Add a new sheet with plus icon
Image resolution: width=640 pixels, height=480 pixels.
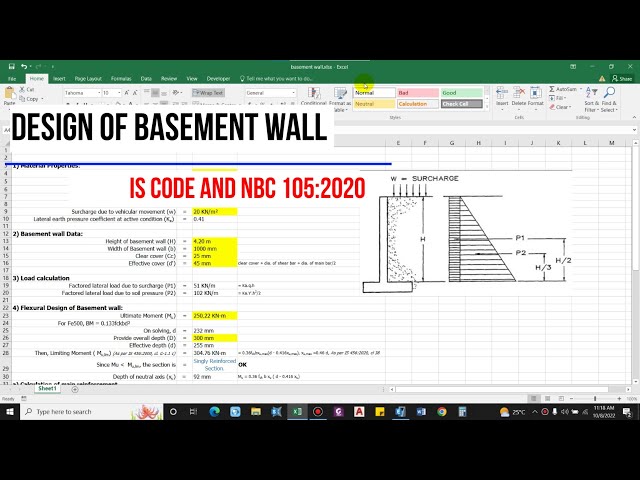[x=75, y=389]
